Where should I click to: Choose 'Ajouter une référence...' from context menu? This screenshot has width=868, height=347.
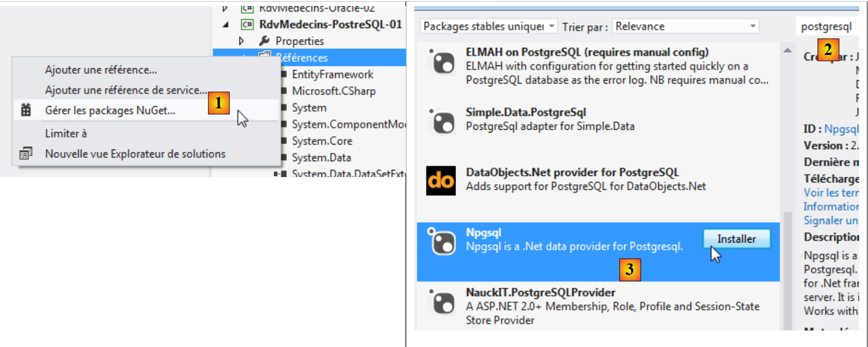click(101, 70)
